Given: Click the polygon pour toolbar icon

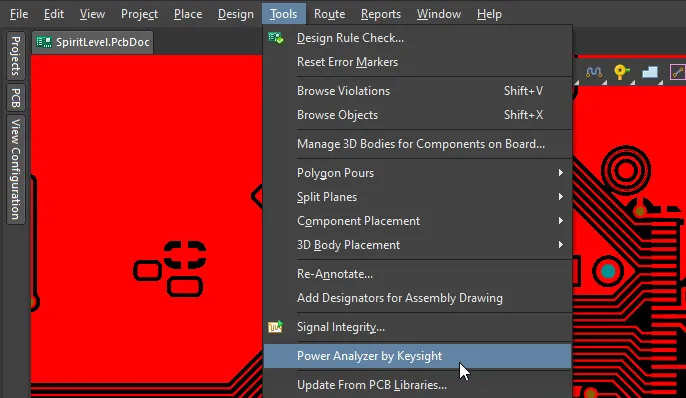Looking at the screenshot, I should (650, 72).
